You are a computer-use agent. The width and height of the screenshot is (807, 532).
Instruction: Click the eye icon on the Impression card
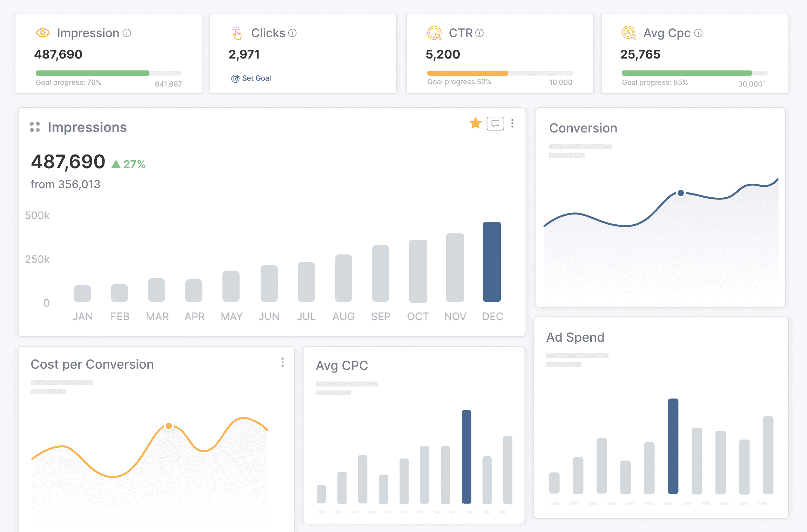coord(42,33)
